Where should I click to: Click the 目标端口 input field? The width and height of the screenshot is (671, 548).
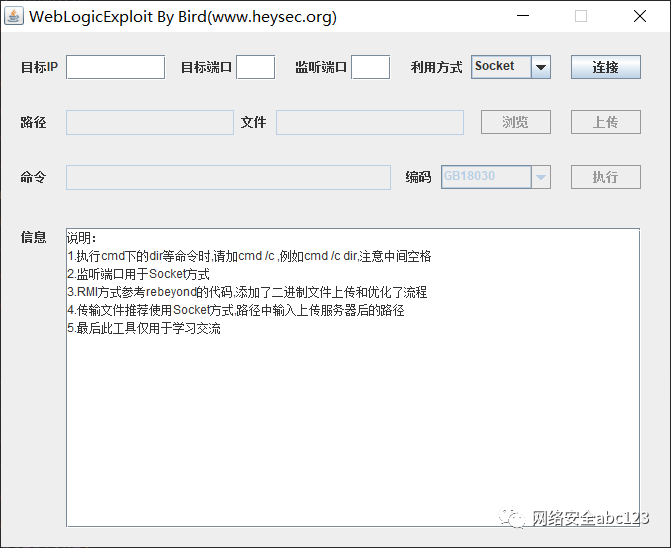click(x=255, y=67)
